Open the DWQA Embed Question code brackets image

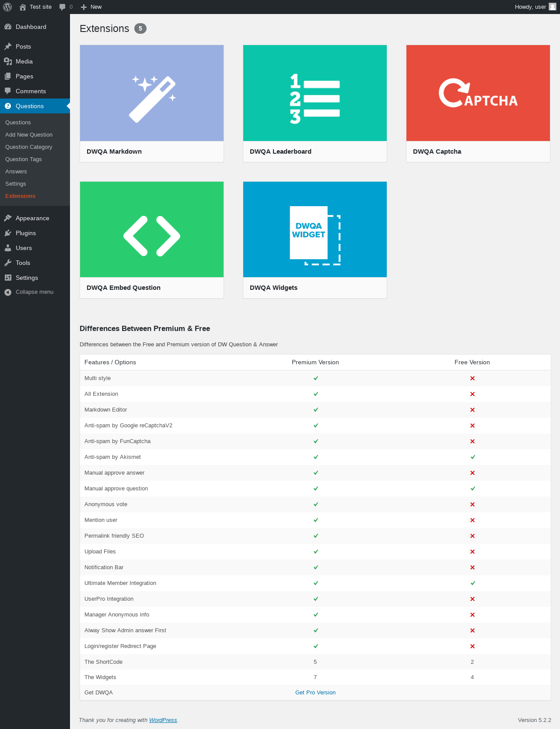coord(152,229)
